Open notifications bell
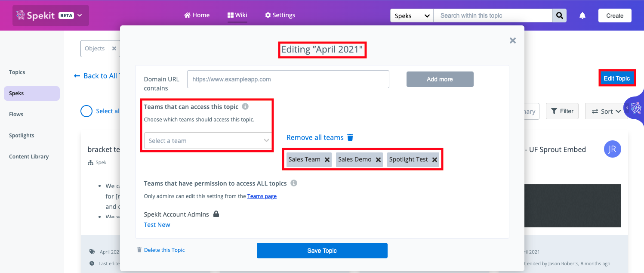Image resolution: width=644 pixels, height=273 pixels. (x=582, y=16)
